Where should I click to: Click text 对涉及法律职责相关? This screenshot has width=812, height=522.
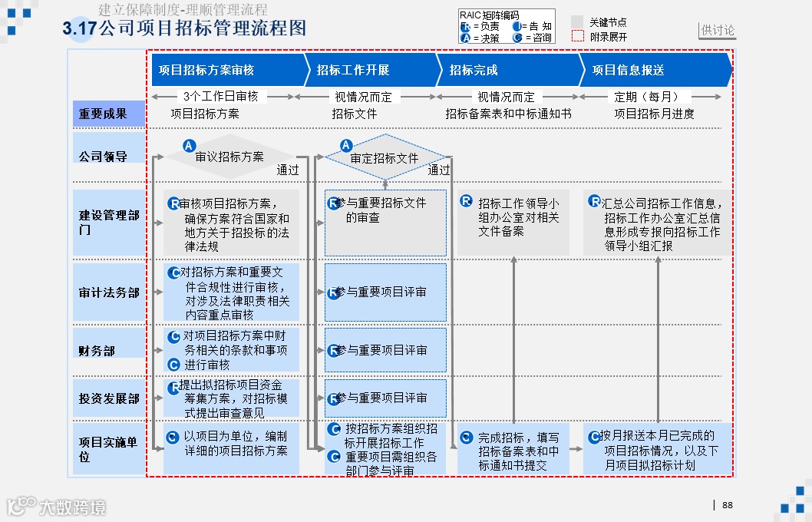click(237, 301)
